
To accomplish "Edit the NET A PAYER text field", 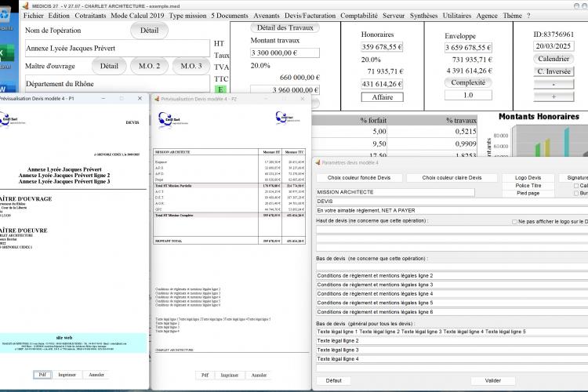I will pyautogui.click(x=452, y=211).
